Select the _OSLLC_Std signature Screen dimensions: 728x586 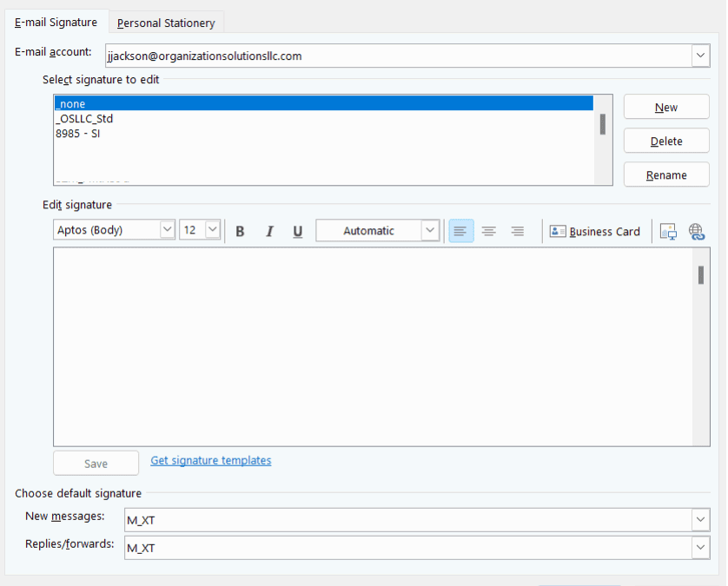pyautogui.click(x=324, y=118)
